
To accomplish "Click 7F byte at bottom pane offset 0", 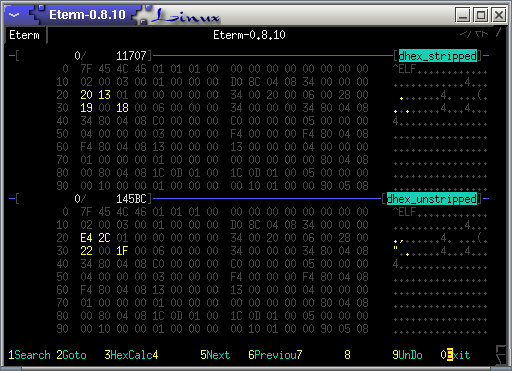I will coord(86,212).
